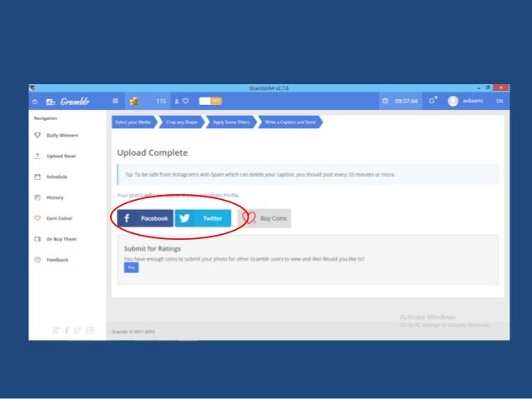This screenshot has width=532, height=399.
Task: Click the calendar icon beside Schedule
Action: click(x=38, y=177)
